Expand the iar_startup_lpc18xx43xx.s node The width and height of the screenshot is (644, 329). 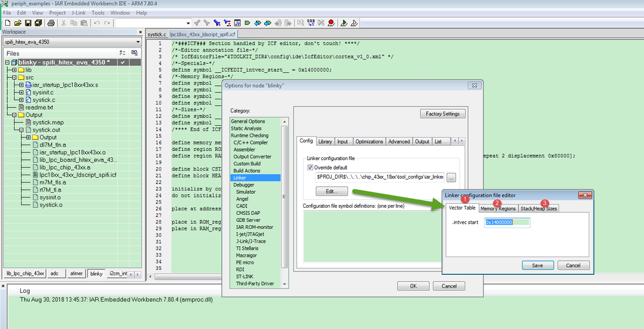coord(22,85)
